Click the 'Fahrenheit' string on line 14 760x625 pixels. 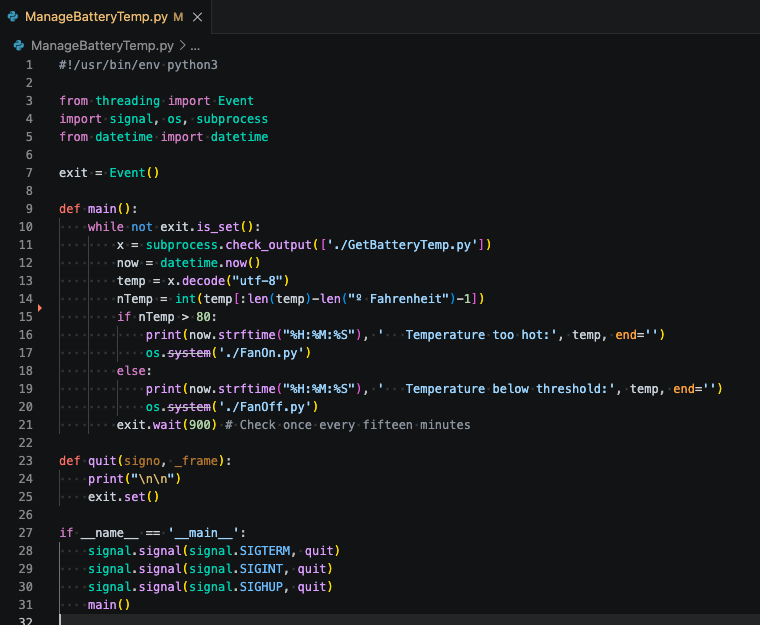pyautogui.click(x=399, y=299)
